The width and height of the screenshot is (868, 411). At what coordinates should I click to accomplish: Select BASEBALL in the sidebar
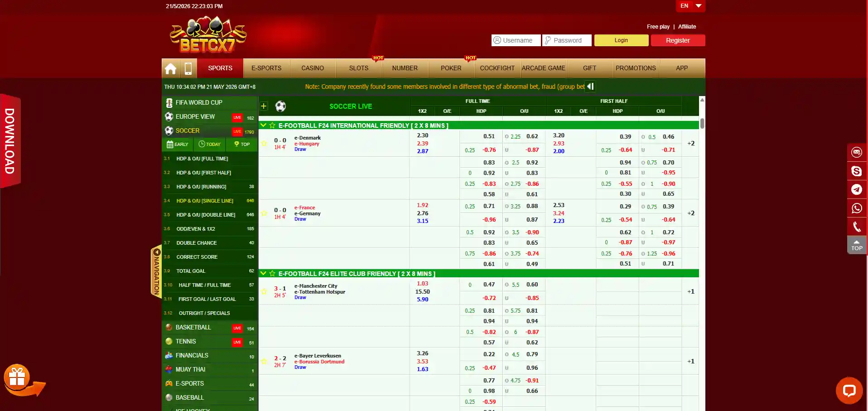click(x=210, y=398)
